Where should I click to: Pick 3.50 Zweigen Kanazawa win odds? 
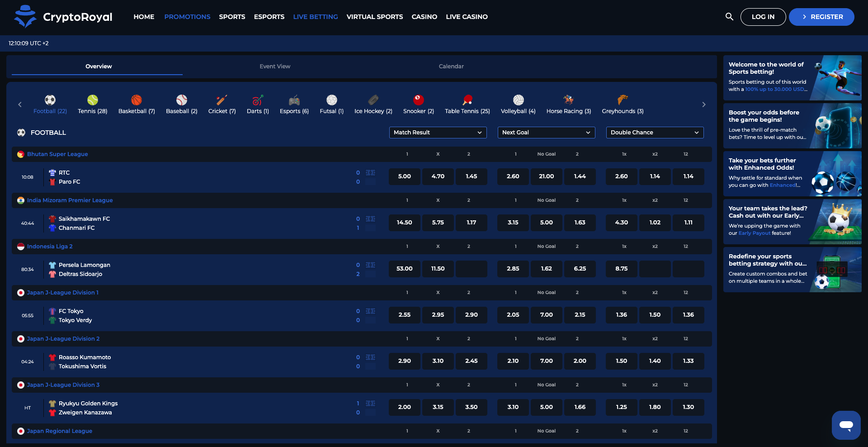click(x=472, y=407)
